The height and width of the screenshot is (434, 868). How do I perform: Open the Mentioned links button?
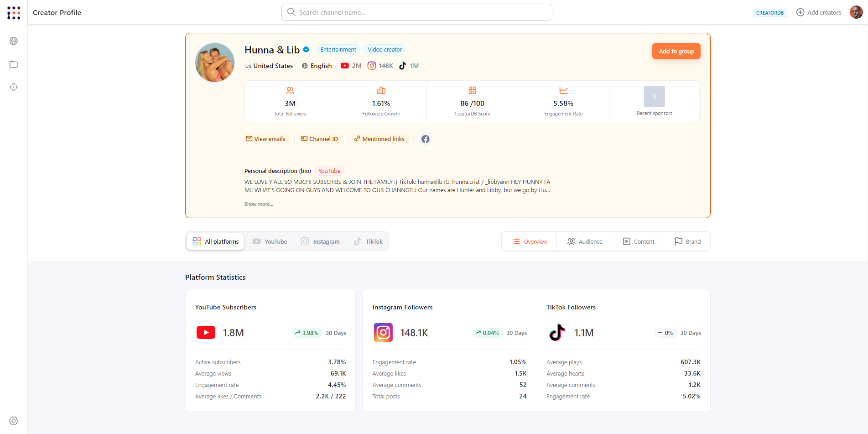click(379, 139)
